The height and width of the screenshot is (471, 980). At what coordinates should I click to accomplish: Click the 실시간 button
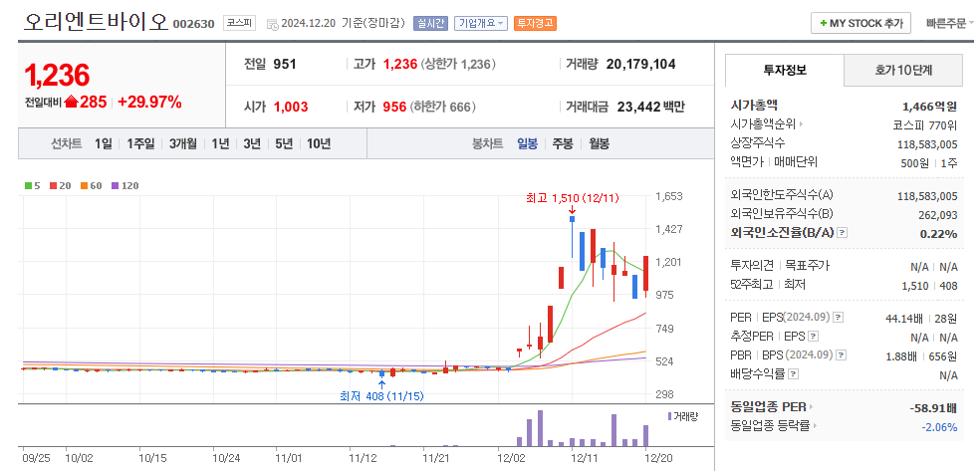click(x=430, y=23)
